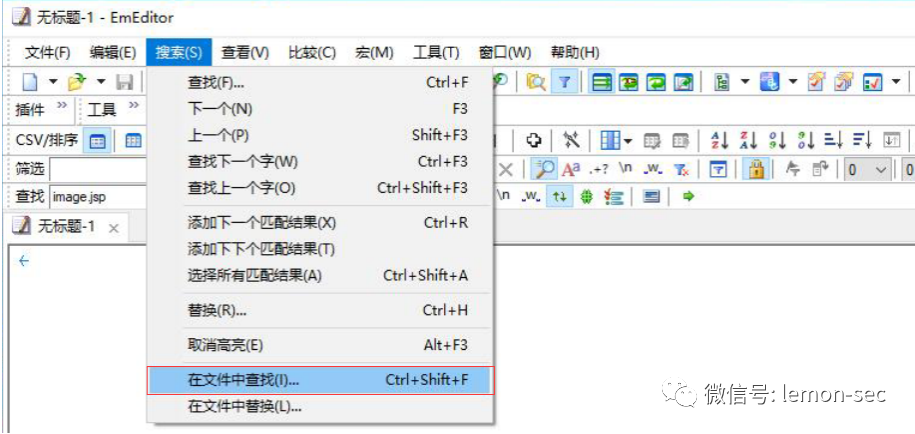Click the stacked documents properties checkmark icon
Viewport: 915px width, 434px height.
point(843,82)
